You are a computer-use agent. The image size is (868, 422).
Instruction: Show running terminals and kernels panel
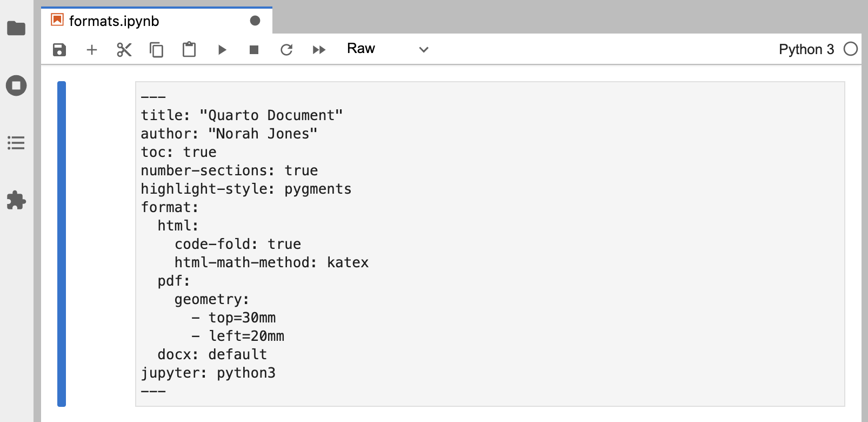(x=16, y=85)
